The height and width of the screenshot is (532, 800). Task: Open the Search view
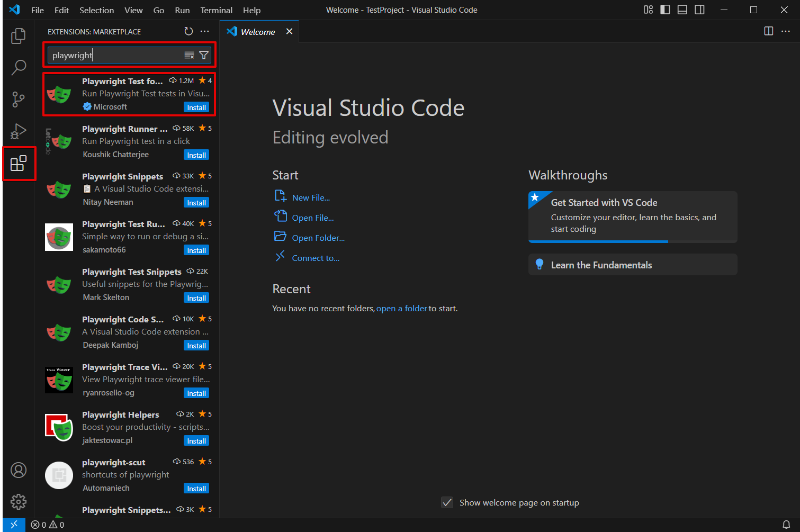(x=19, y=67)
